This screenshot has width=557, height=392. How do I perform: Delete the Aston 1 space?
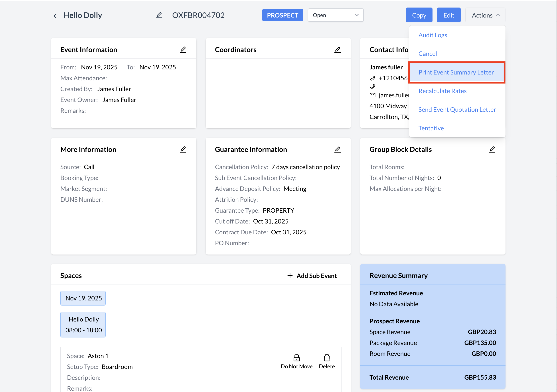[x=326, y=358]
